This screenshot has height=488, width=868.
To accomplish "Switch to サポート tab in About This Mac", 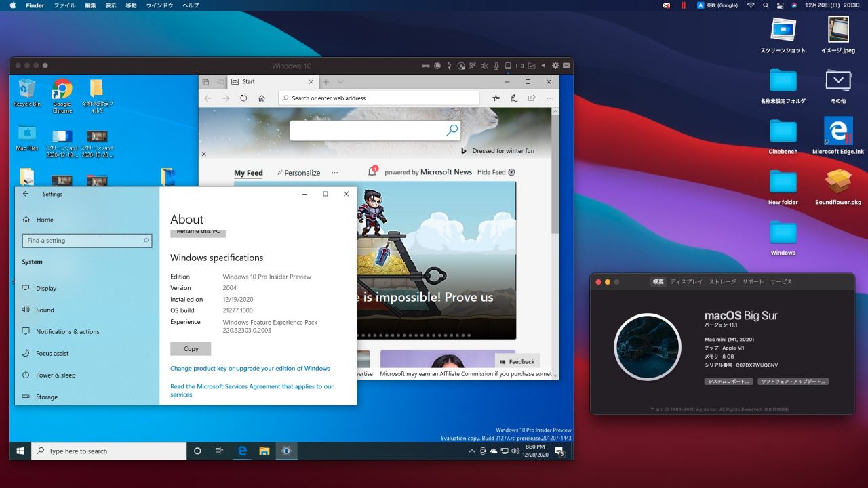I will 753,281.
